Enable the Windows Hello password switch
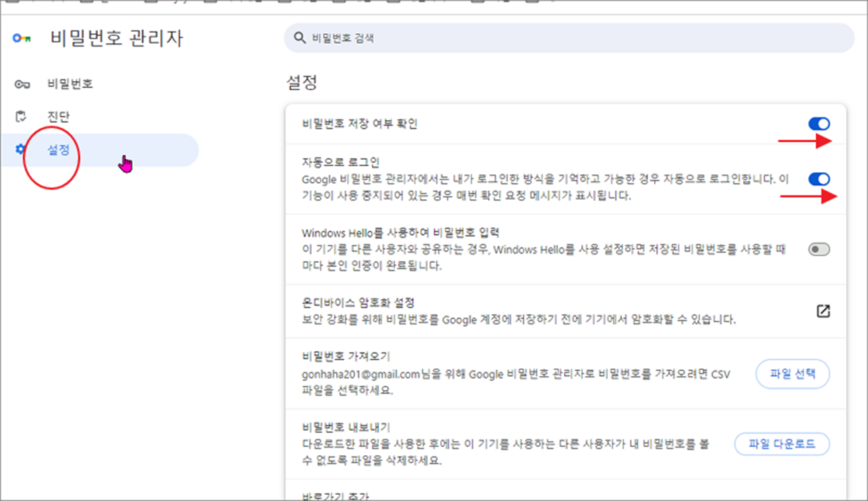The width and height of the screenshot is (868, 501). (x=819, y=250)
